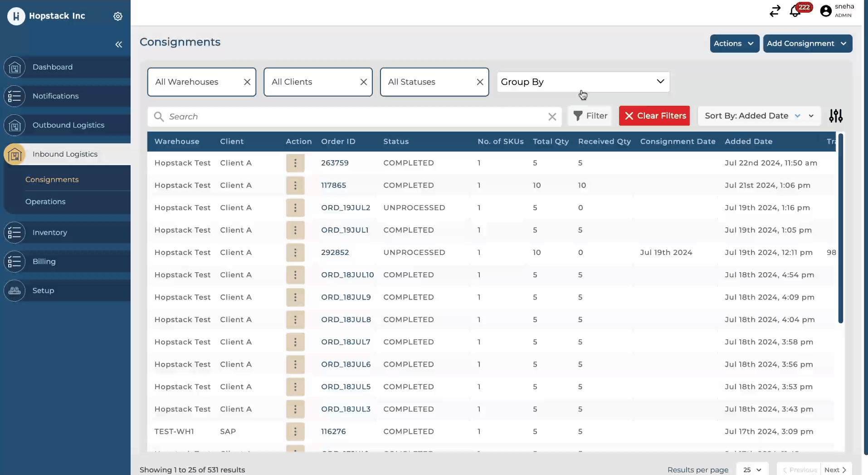Open Outbound Logistics in sidebar
Screen dimensions: 868x475
click(x=68, y=125)
